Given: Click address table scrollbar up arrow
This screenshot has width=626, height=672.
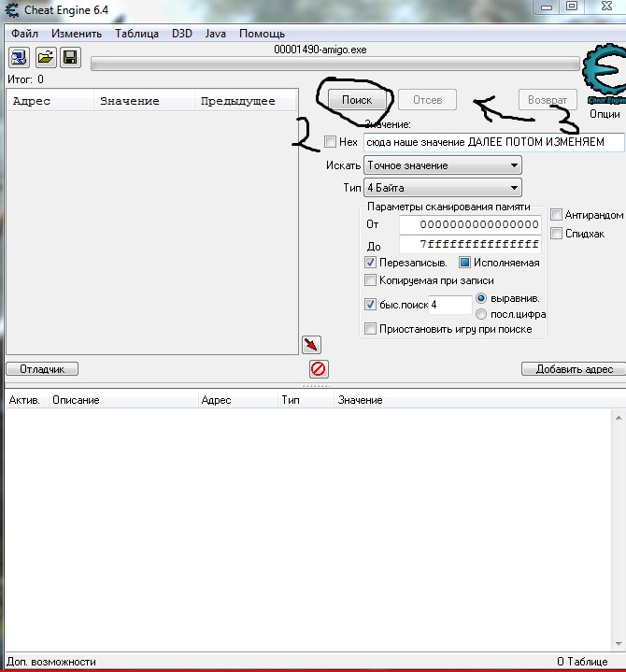Looking at the screenshot, I should [619, 418].
